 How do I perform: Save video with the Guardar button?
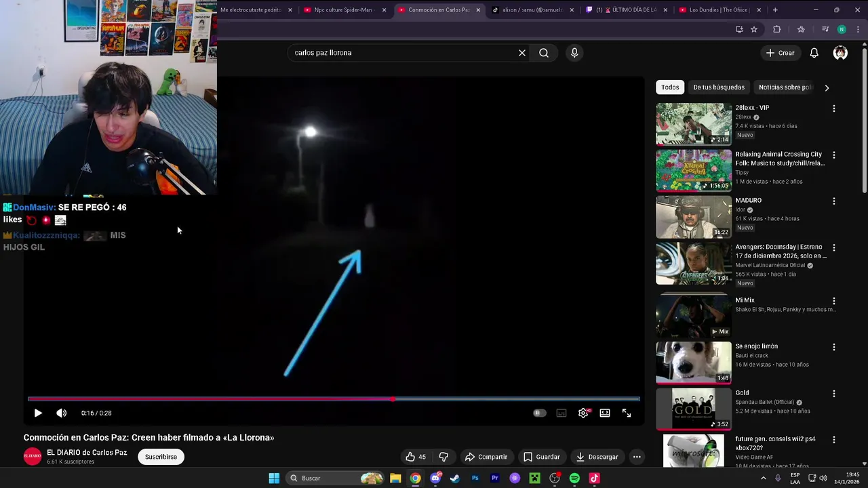(541, 457)
